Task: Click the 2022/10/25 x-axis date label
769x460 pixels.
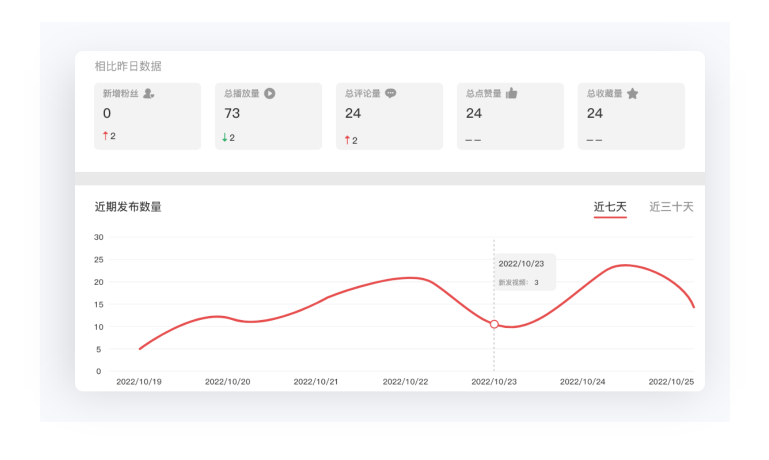Action: (671, 381)
